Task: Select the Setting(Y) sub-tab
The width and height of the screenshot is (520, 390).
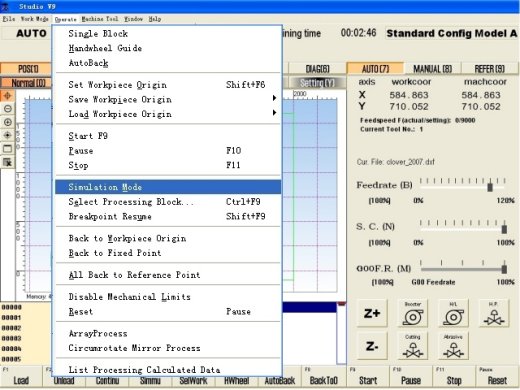Action: (x=317, y=83)
